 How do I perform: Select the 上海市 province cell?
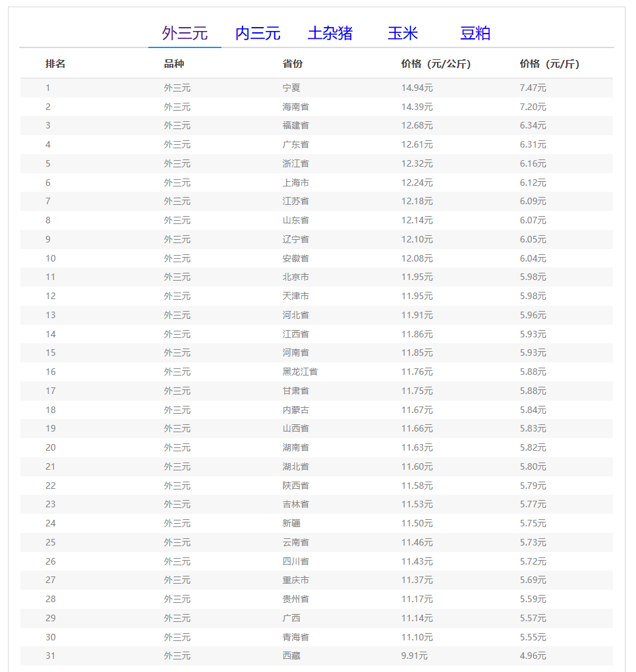coord(296,182)
